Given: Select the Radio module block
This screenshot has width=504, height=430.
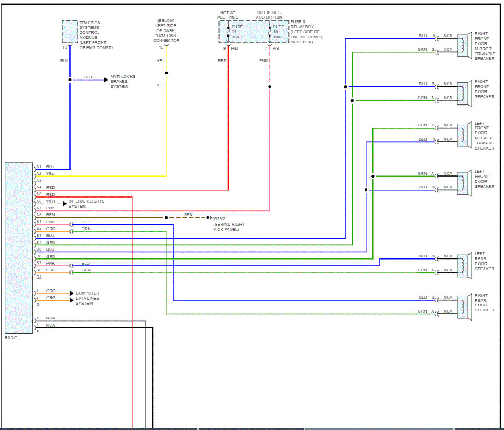Looking at the screenshot, I should [x=19, y=248].
